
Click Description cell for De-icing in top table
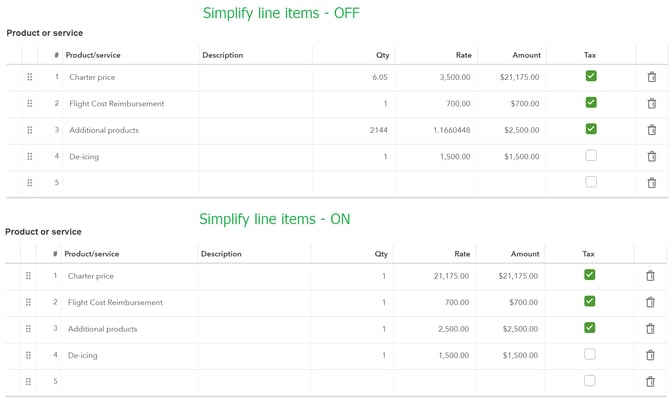click(x=255, y=157)
